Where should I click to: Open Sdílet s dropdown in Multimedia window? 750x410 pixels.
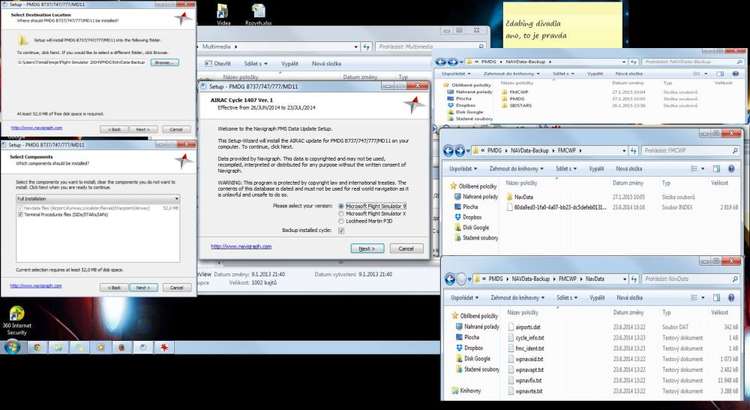256,64
